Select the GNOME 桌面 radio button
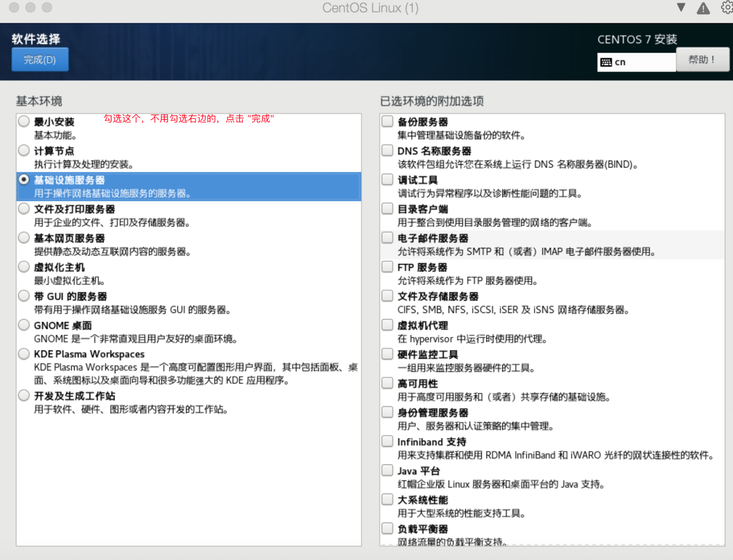Image resolution: width=733 pixels, height=560 pixels. tap(24, 325)
